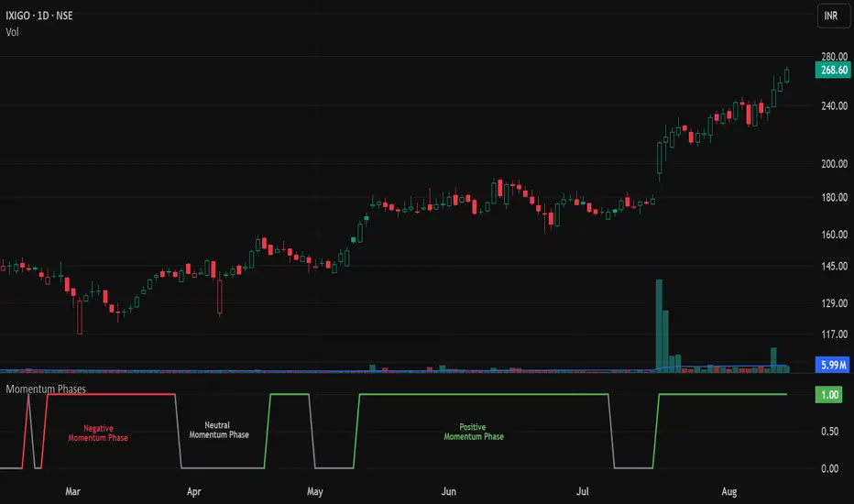854x504 pixels.
Task: Click the Neutral Momentum Phase label
Action: [218, 430]
